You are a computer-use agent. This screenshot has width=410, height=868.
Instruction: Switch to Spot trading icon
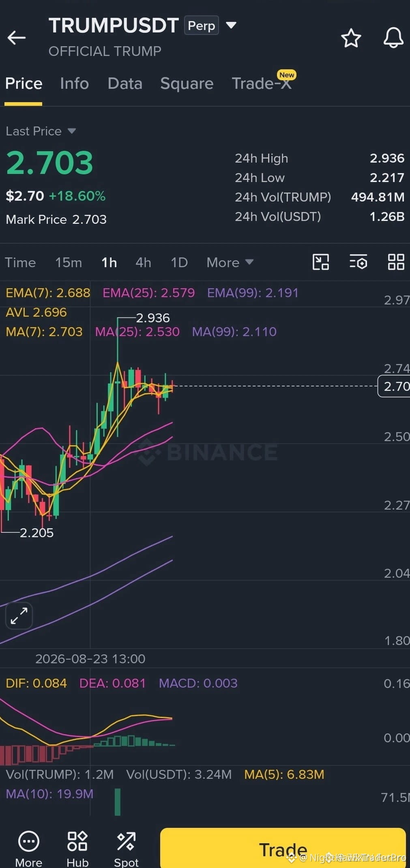point(126,849)
